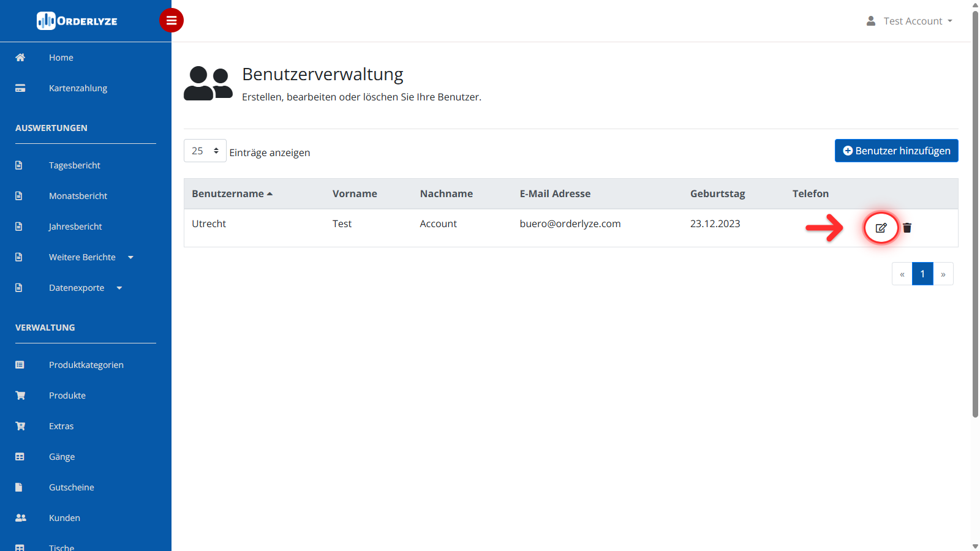980x551 pixels.
Task: Sort by the Vorname column header
Action: (x=355, y=193)
